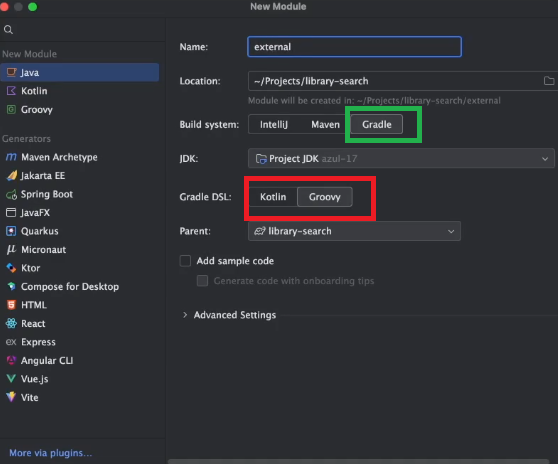Pick Compose for Desktop generator label

click(x=70, y=286)
